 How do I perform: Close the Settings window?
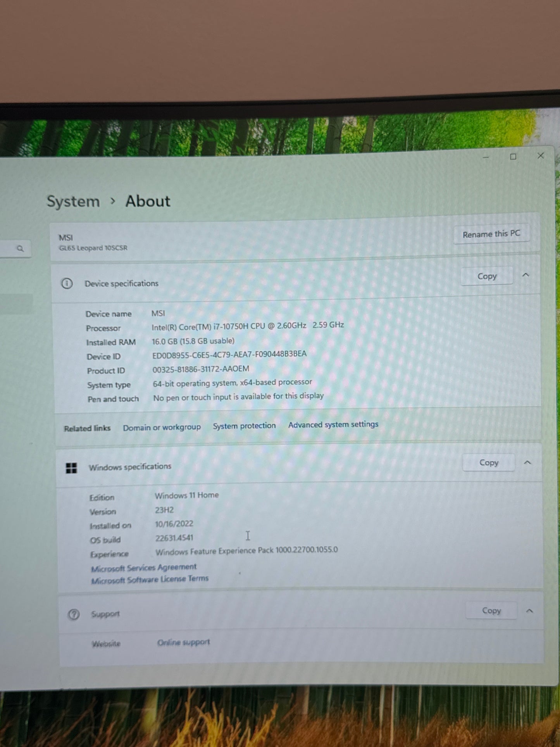click(541, 156)
